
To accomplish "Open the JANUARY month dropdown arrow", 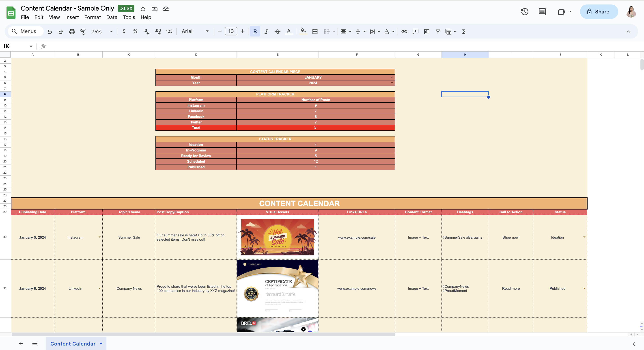I will coord(392,78).
